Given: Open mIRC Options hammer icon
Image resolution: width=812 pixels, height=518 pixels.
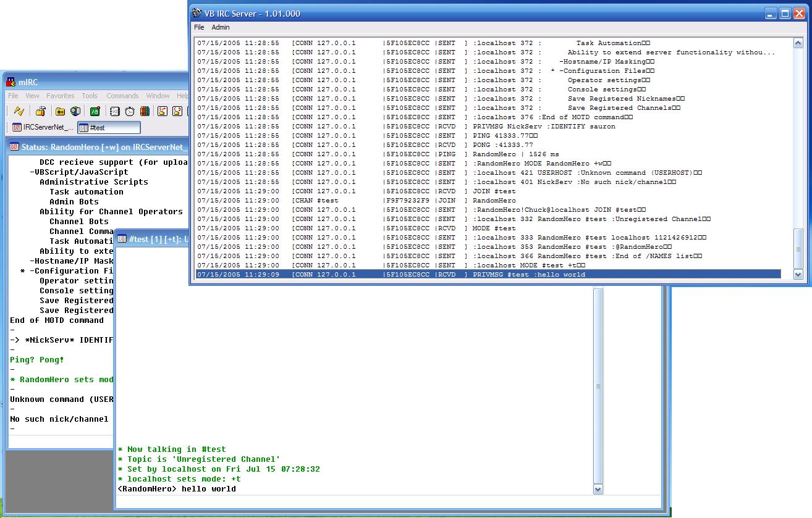Looking at the screenshot, I should click(41, 111).
